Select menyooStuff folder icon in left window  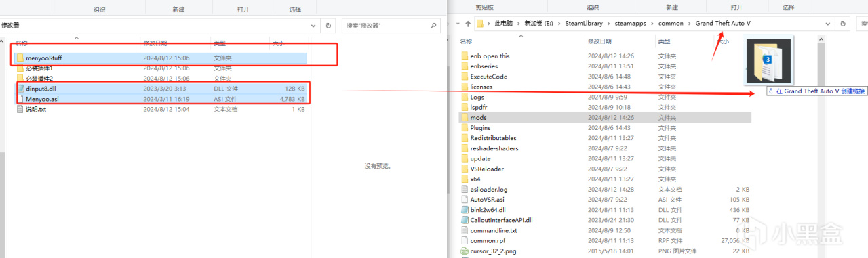click(20, 58)
